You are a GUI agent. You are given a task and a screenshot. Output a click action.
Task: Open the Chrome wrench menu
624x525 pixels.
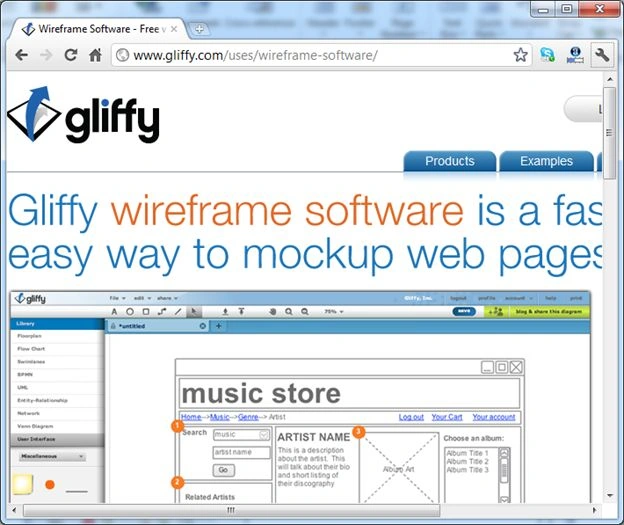click(x=602, y=55)
